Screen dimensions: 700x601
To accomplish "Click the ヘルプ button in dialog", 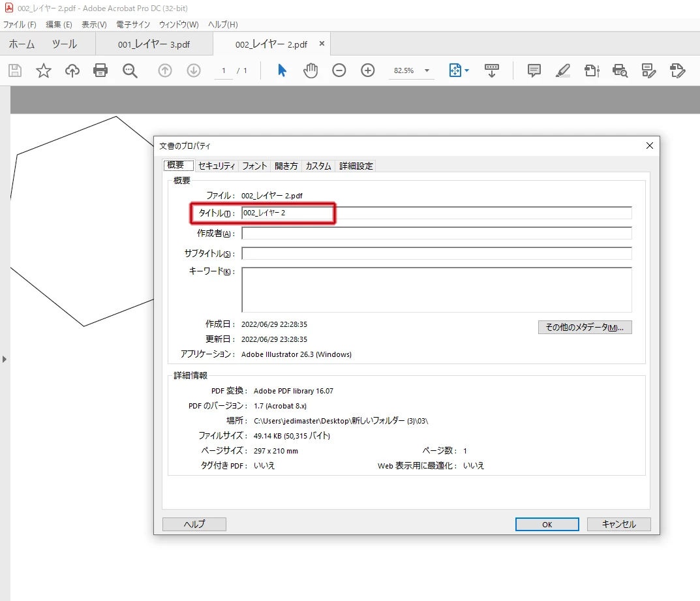I will pyautogui.click(x=194, y=524).
